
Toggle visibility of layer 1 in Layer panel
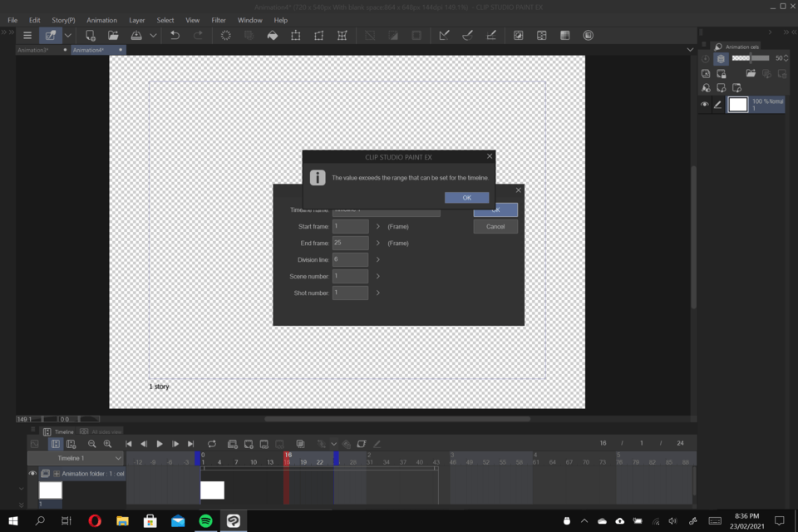click(x=705, y=105)
